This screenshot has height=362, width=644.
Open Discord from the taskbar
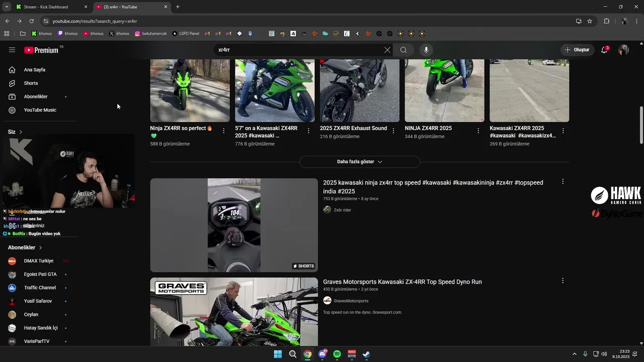click(323, 354)
